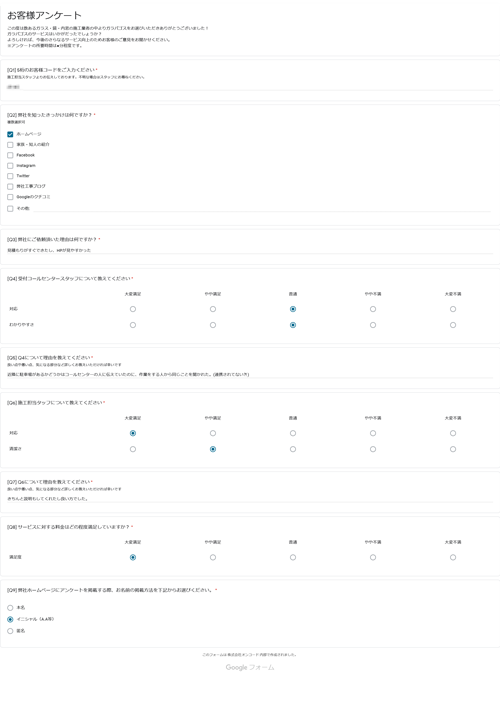Viewport: 500px width, 707px height.
Task: Select 大変満足 for 対応 in Q4
Action: (133, 309)
